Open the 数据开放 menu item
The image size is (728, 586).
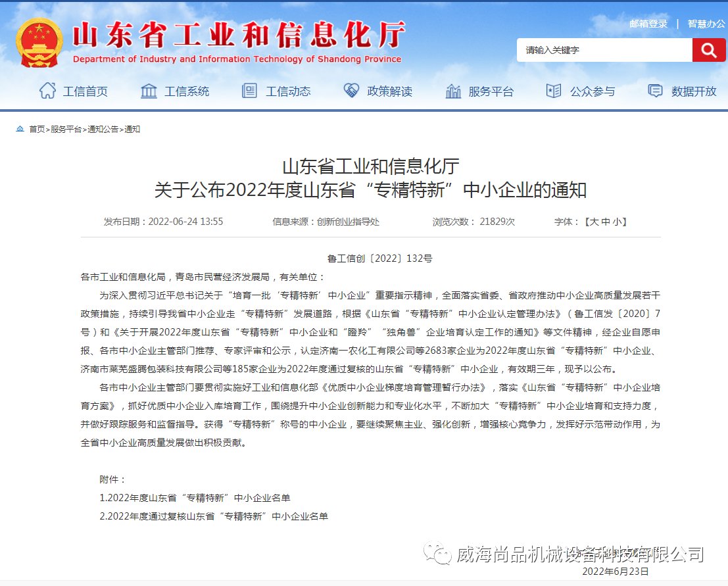click(x=694, y=91)
